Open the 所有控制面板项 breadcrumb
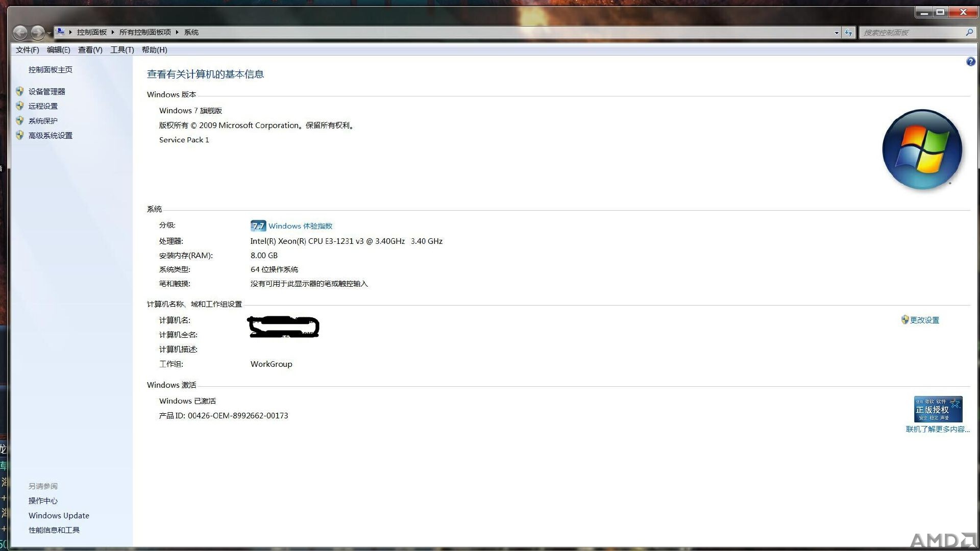 [x=145, y=32]
